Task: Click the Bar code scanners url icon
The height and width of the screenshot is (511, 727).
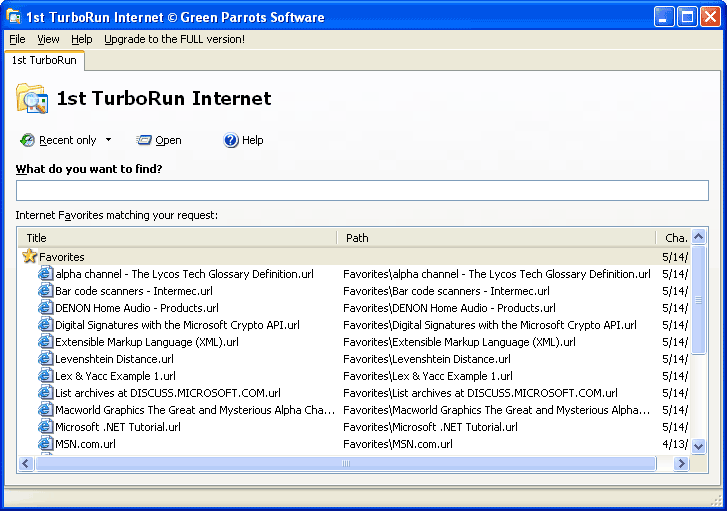Action: [45, 291]
